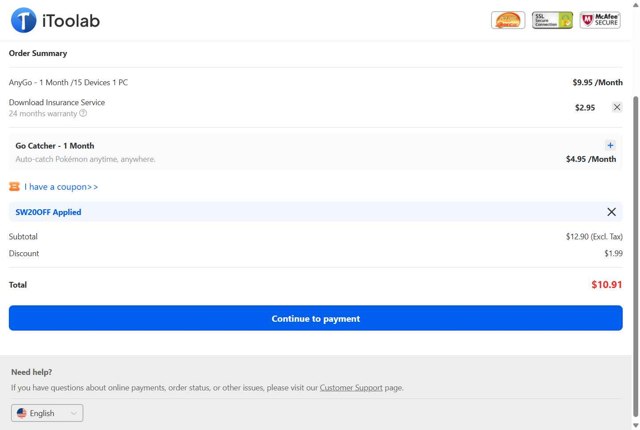Click the Total label

(x=18, y=285)
